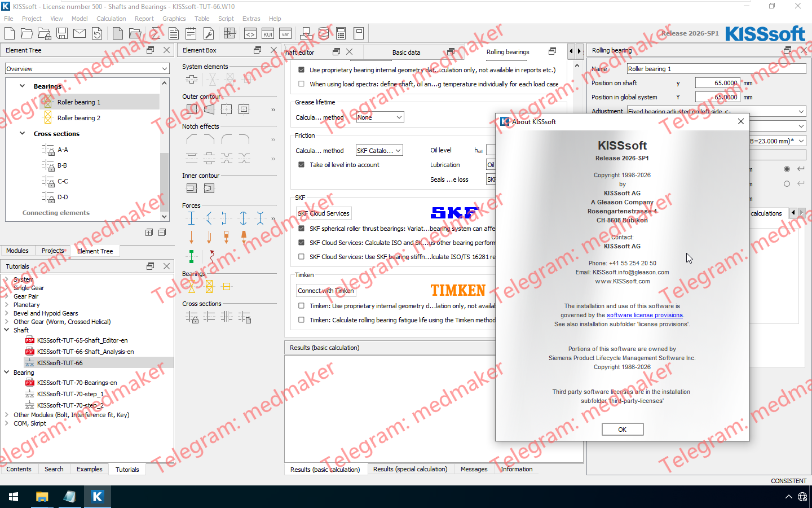Image resolution: width=812 pixels, height=508 pixels.
Task: Click the New file toolbar icon
Action: 10,33
